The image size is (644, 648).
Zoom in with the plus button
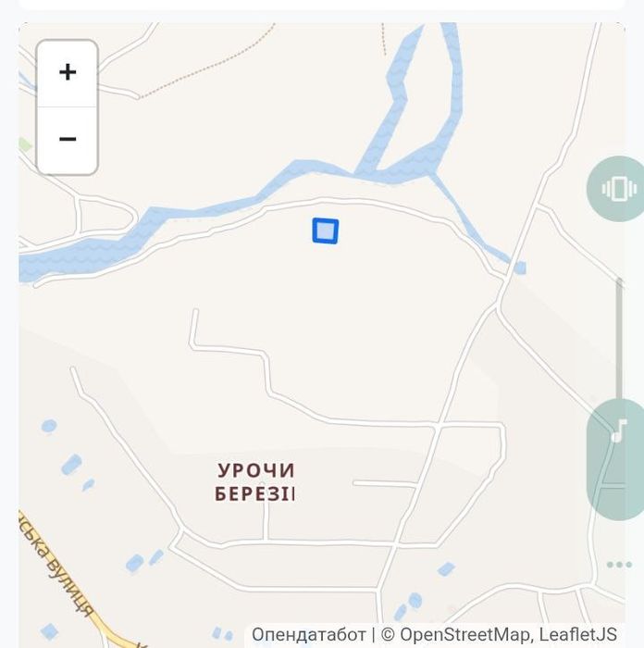[68, 73]
